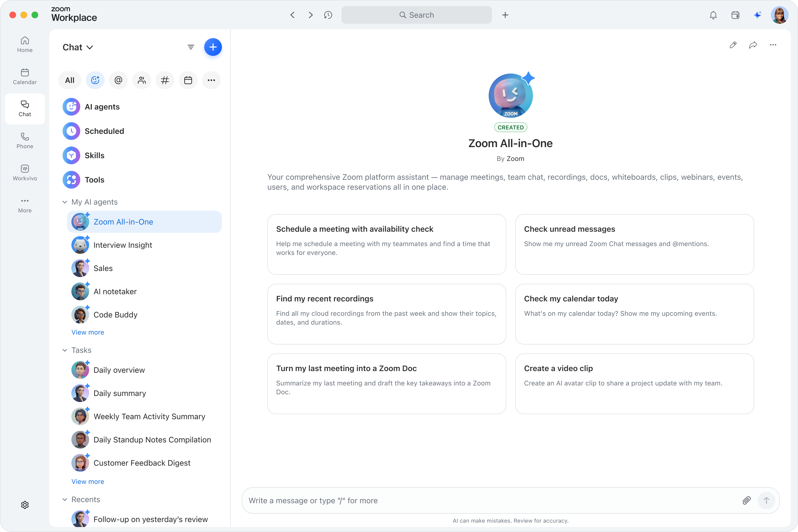Viewport: 798px width, 532px height.
Task: Go back with the left arrow
Action: click(292, 15)
